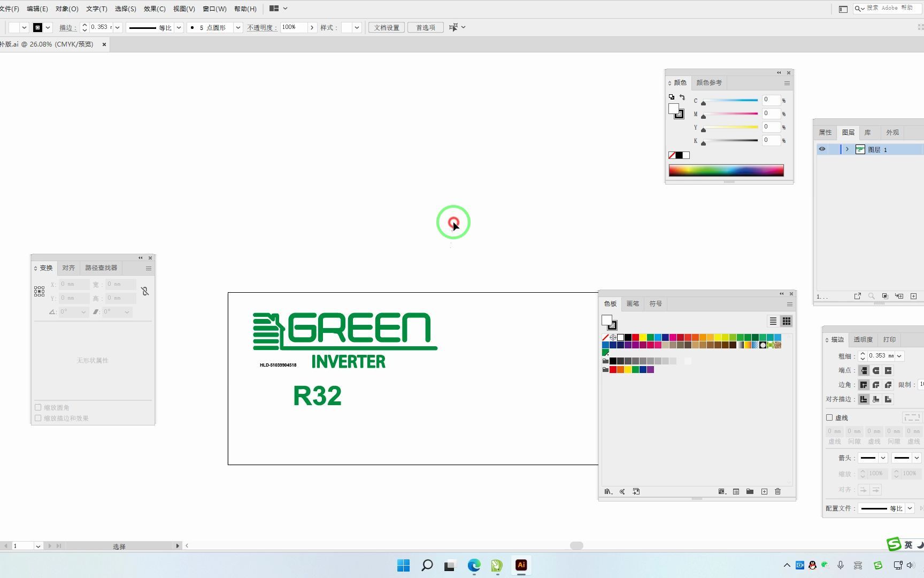Open 粗细 weight dropdown in Stroke panel
This screenshot has height=578, width=924.
coord(899,356)
